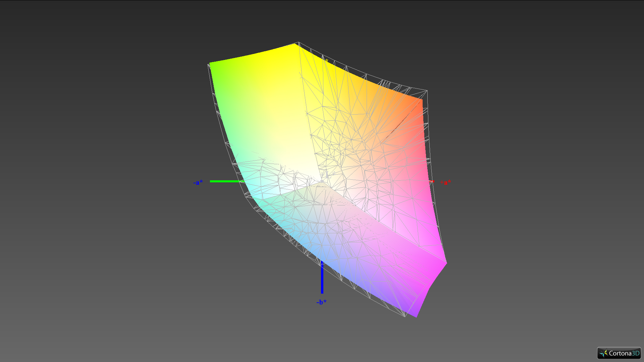Click the Cortona3D logo badge
This screenshot has height=362, width=644.
pos(619,353)
